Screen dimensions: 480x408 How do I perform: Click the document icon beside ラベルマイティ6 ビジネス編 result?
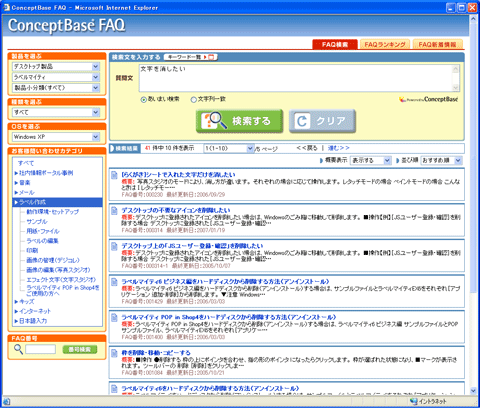coord(114,282)
